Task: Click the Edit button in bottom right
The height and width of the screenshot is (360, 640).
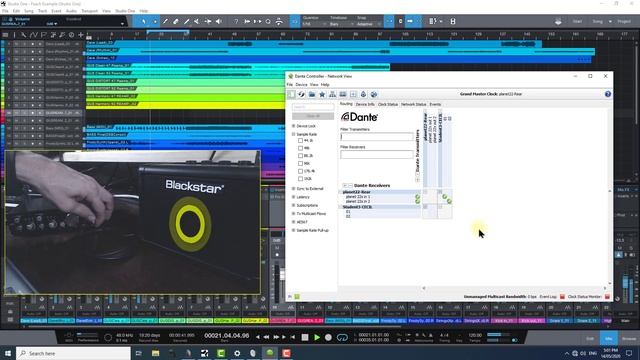Action: [590, 339]
